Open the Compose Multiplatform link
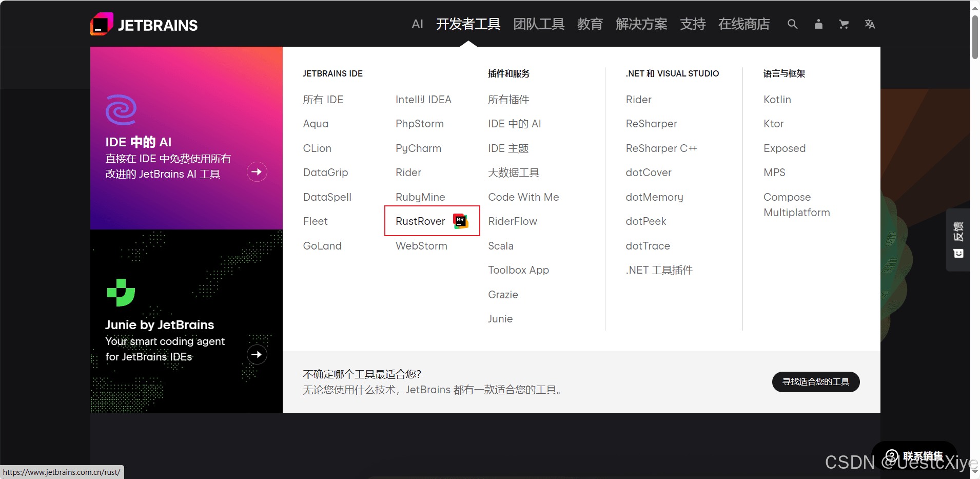This screenshot has height=479, width=980. tap(796, 205)
